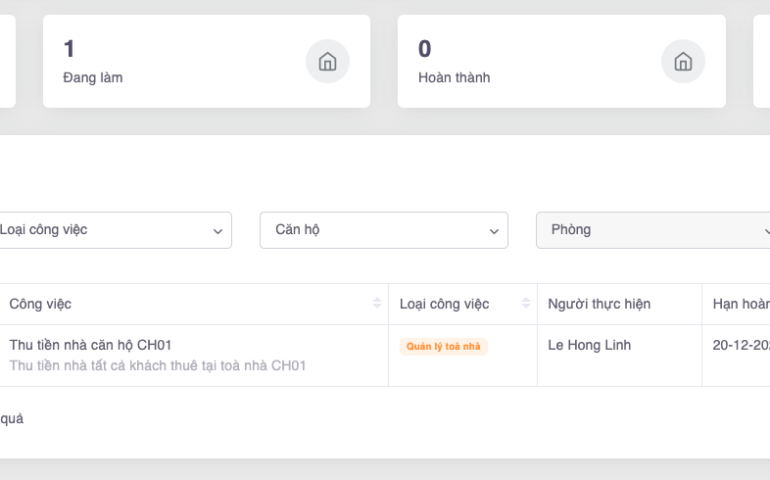Click the Hạn hoàn column header
Viewport: 770px width, 480px height.
(740, 304)
